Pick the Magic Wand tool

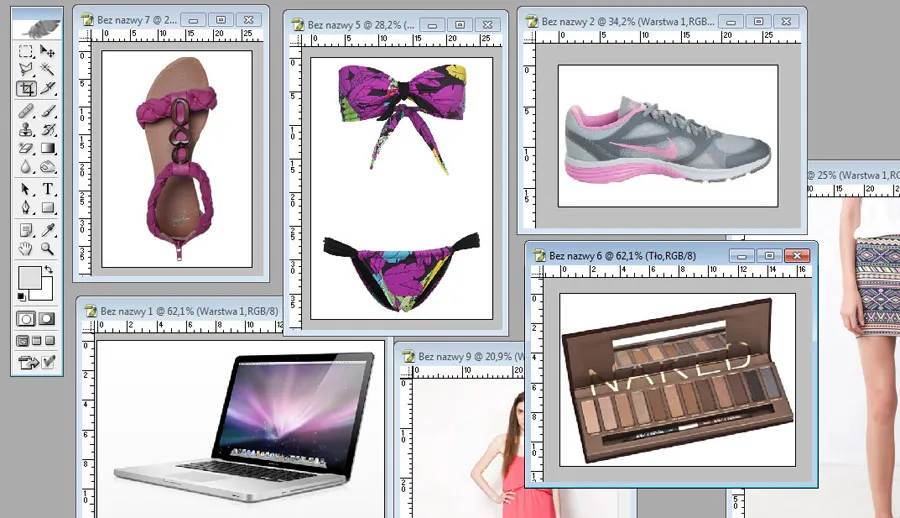pos(47,69)
